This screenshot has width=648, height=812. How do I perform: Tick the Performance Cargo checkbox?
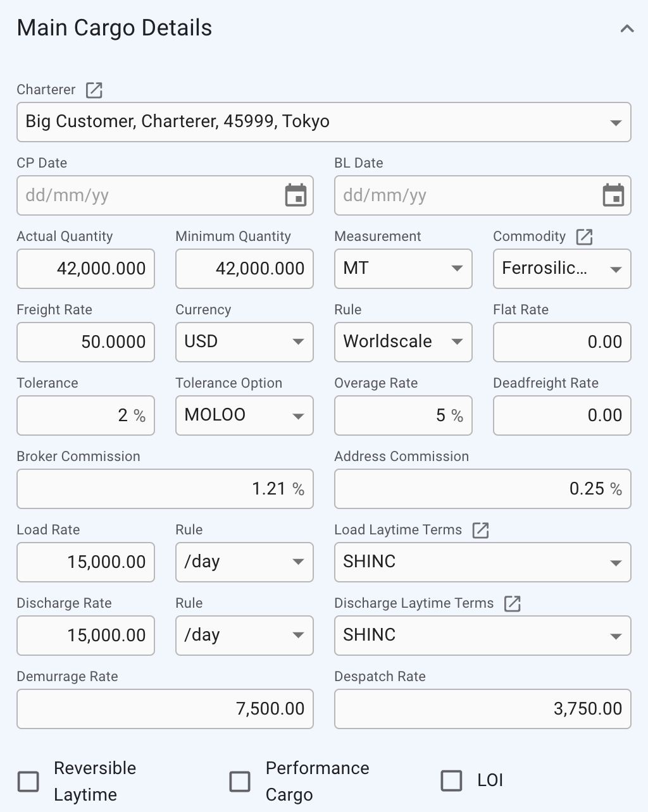click(x=240, y=781)
